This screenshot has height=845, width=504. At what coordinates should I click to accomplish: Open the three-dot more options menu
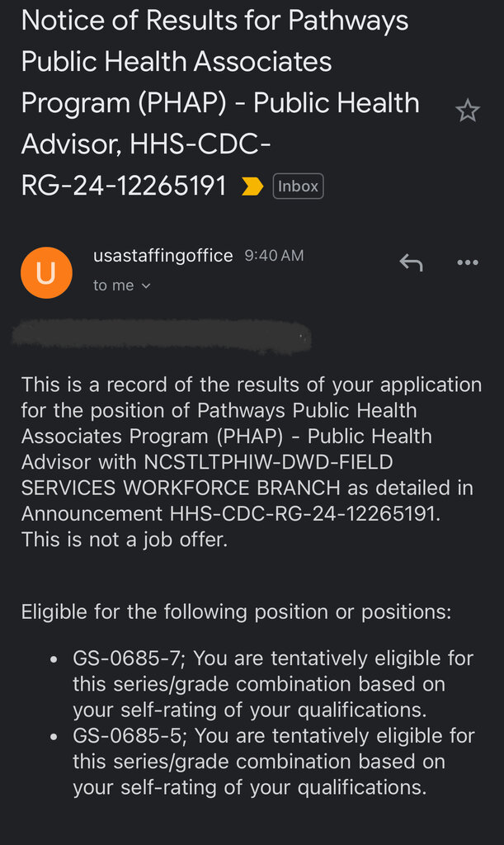coord(468,262)
